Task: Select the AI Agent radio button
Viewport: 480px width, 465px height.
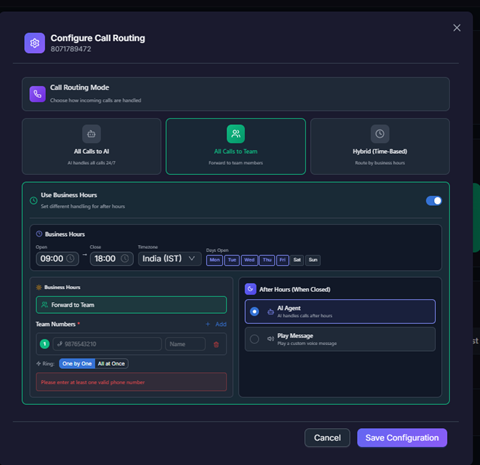Action: pos(254,312)
